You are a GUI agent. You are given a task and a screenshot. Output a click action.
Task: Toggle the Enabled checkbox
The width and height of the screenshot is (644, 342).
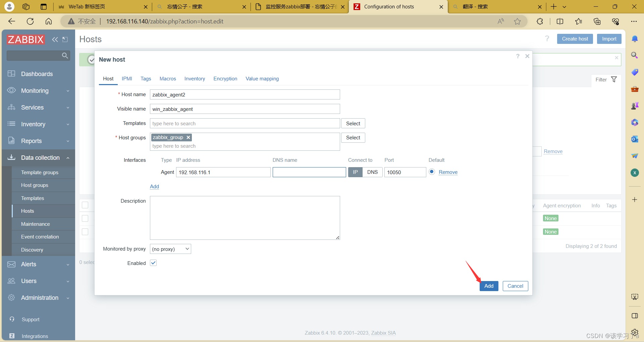(153, 263)
